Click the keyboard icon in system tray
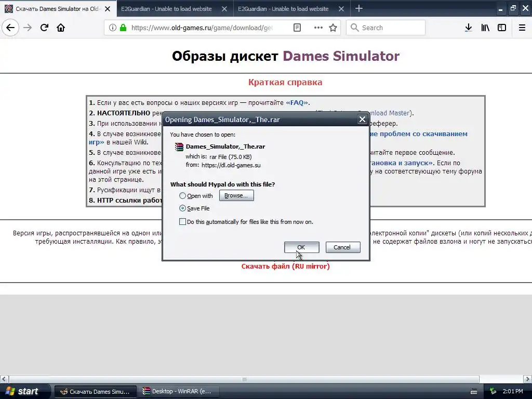The width and height of the screenshot is (532, 399). pyautogui.click(x=474, y=392)
